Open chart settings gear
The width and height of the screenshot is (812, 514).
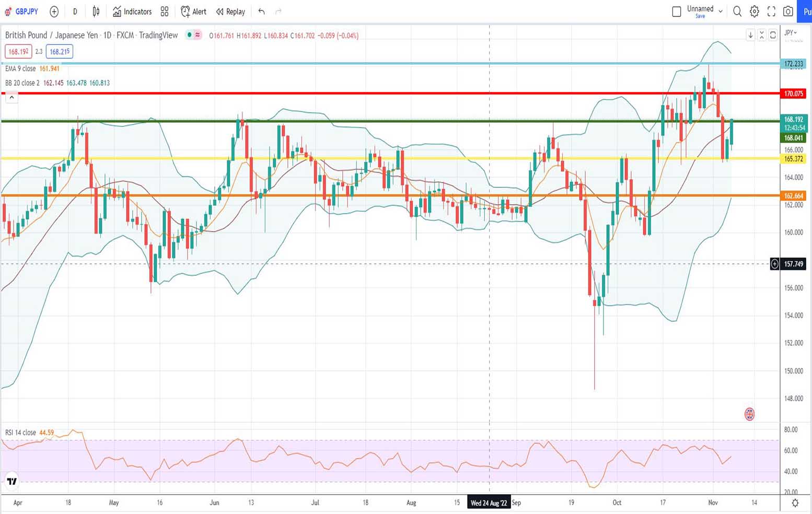753,11
